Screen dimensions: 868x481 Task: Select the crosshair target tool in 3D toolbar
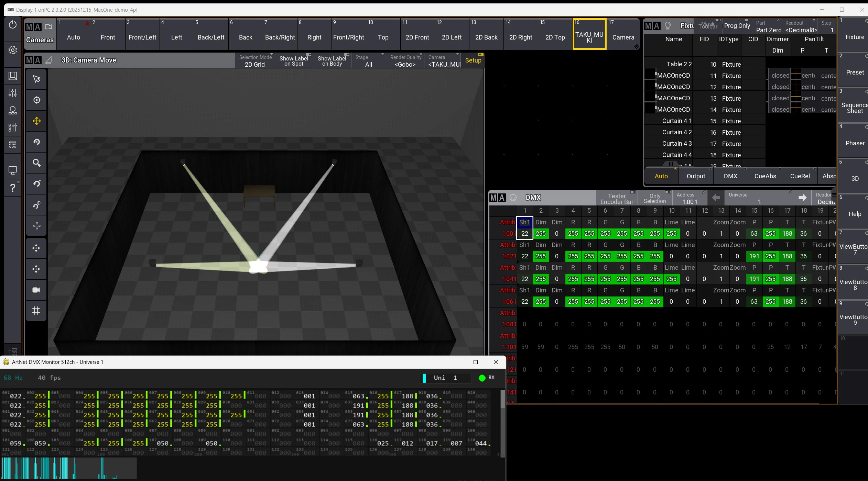(x=36, y=100)
